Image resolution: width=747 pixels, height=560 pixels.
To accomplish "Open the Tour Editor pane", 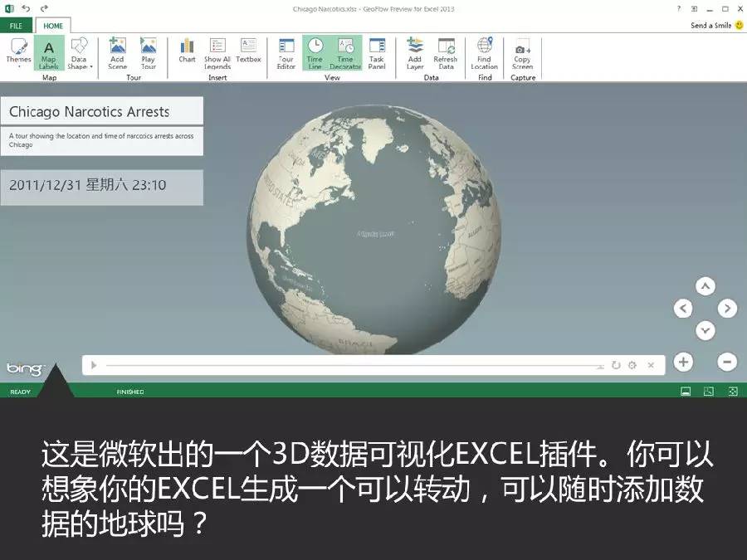I will (286, 52).
